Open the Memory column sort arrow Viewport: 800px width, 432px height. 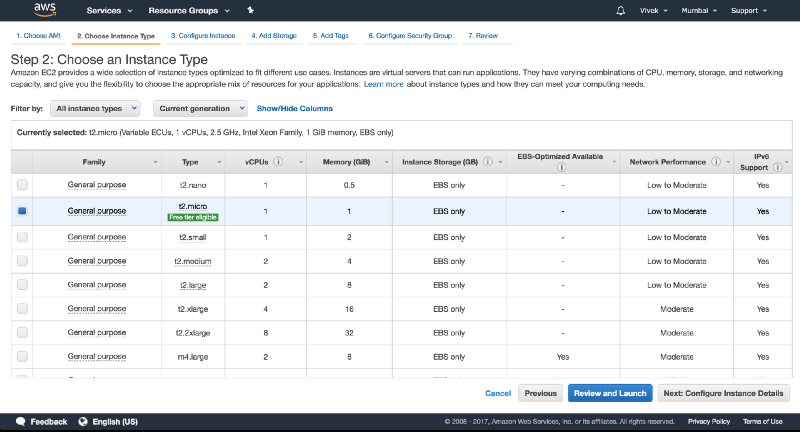click(386, 162)
